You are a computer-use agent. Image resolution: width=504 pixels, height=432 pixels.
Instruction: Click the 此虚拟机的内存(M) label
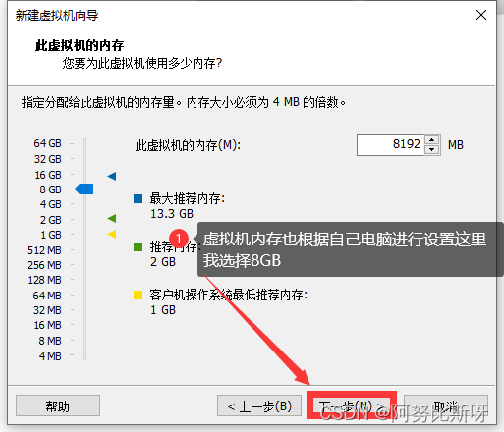[x=188, y=145]
